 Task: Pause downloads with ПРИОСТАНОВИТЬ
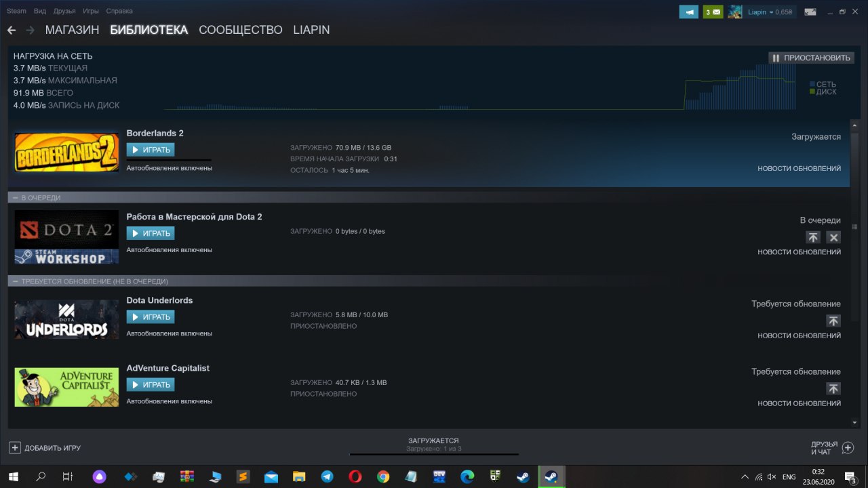(x=811, y=58)
